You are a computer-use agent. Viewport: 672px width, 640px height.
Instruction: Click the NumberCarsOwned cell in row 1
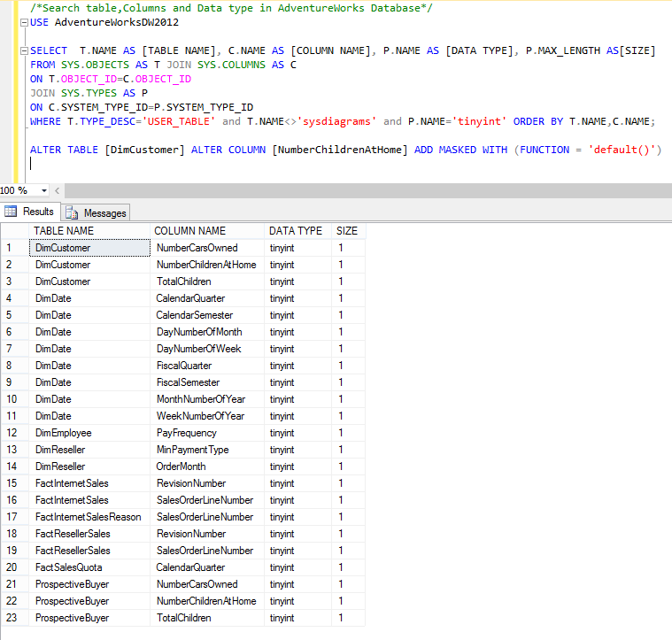[207, 248]
